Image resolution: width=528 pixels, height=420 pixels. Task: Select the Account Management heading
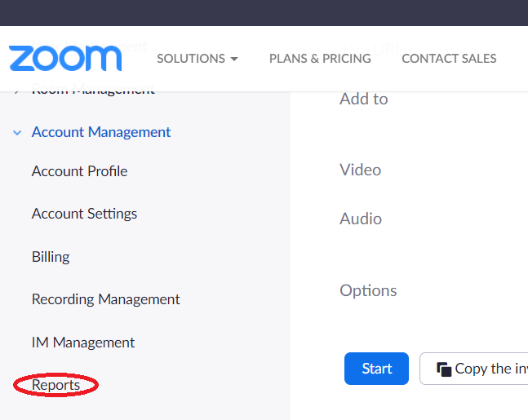[x=101, y=132]
